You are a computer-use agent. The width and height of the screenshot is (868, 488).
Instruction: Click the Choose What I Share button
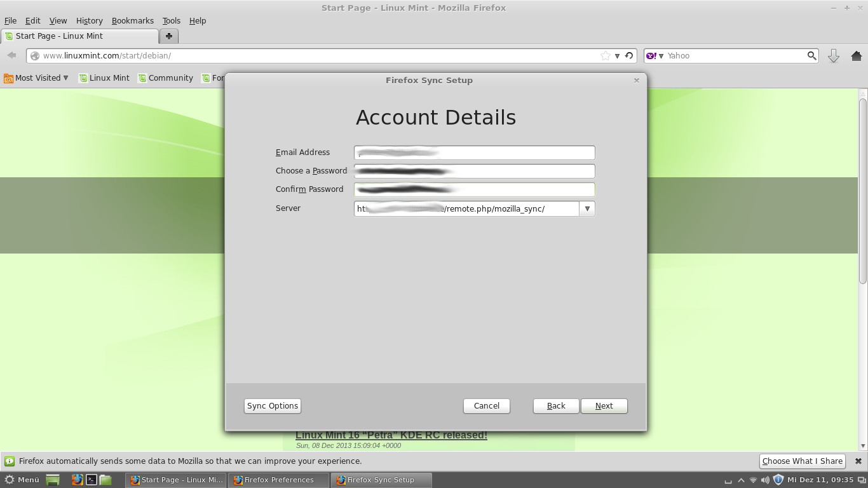tap(802, 461)
